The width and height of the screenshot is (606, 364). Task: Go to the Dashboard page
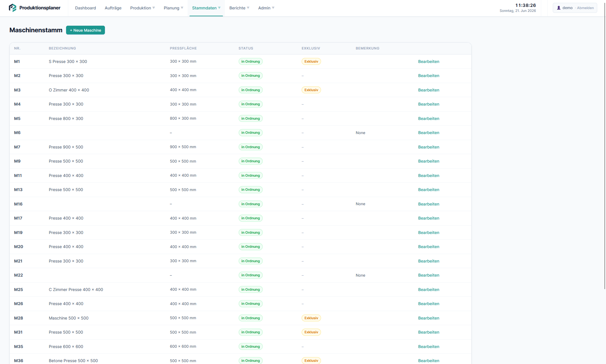pos(85,8)
